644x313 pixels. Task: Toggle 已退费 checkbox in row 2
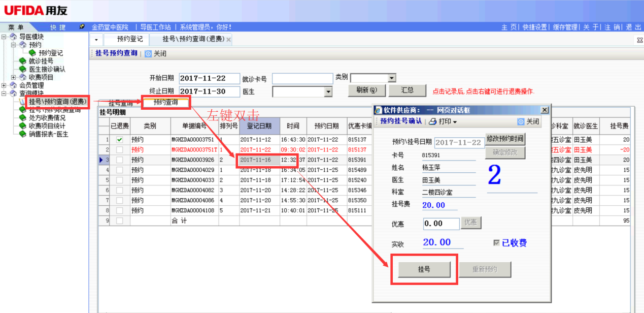click(119, 149)
